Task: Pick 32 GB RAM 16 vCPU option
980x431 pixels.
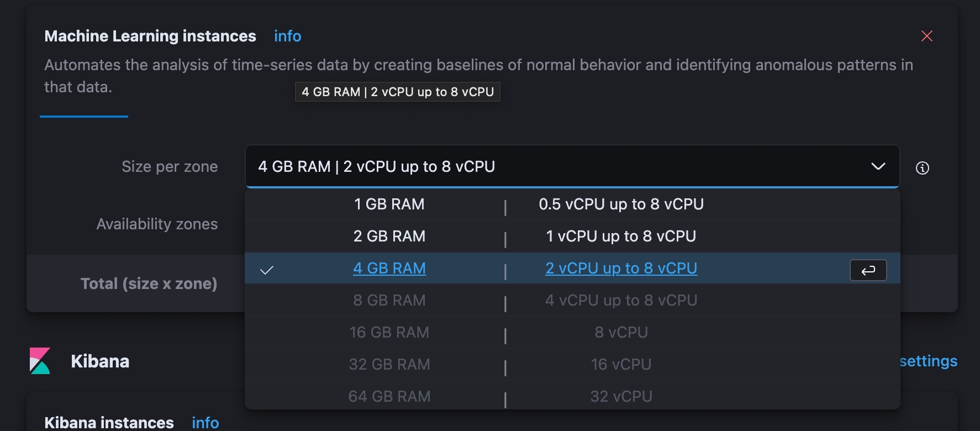Action: point(572,365)
